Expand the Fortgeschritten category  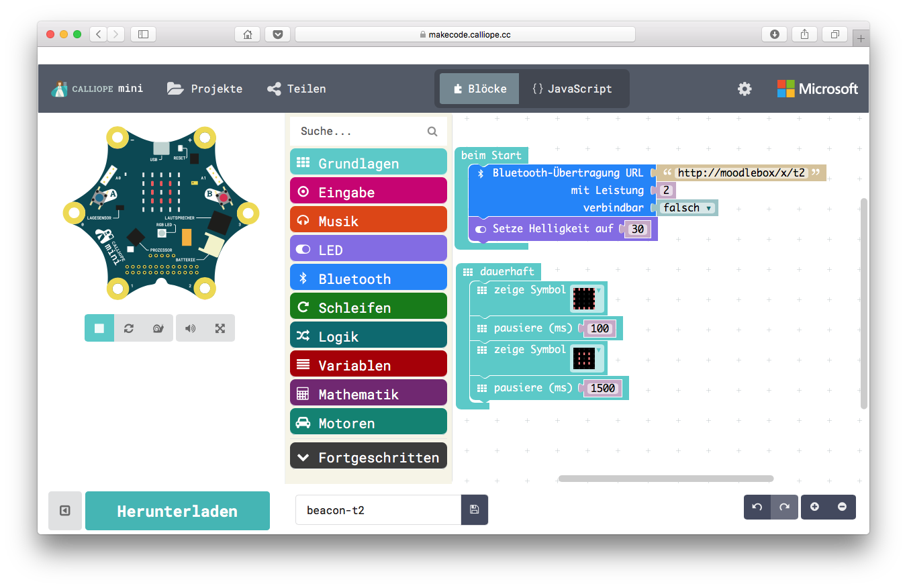368,455
